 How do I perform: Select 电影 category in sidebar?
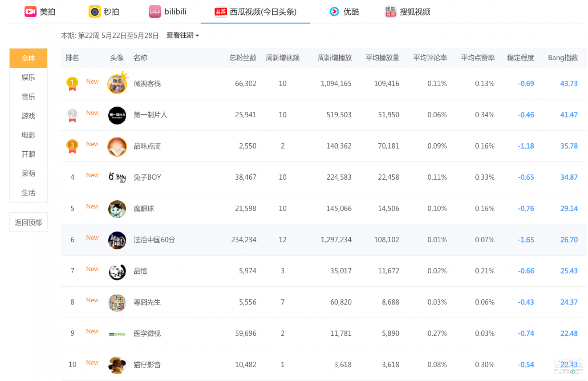coord(28,135)
